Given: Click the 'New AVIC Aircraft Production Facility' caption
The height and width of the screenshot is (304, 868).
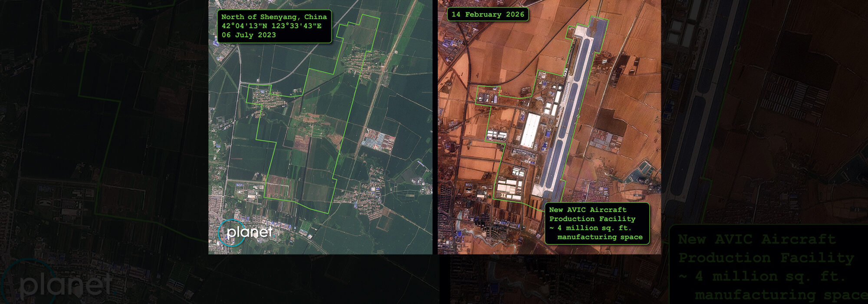Looking at the screenshot, I should click(x=592, y=214).
